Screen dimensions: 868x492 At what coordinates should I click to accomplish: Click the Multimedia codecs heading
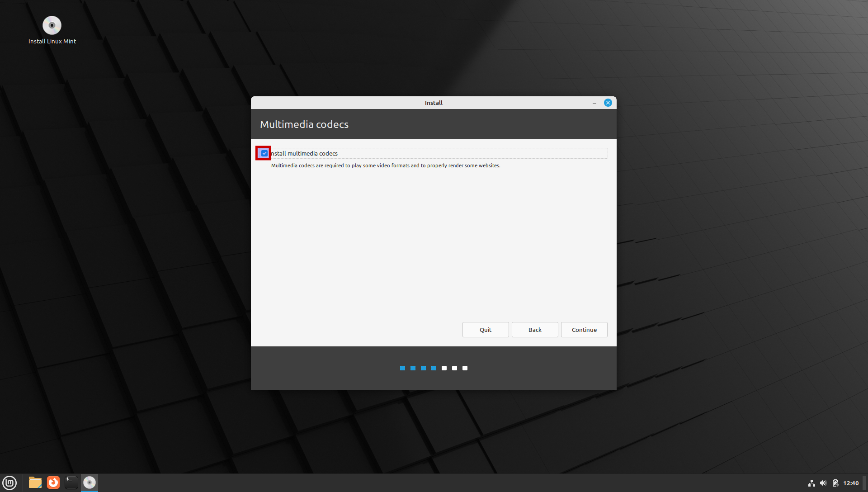[304, 124]
